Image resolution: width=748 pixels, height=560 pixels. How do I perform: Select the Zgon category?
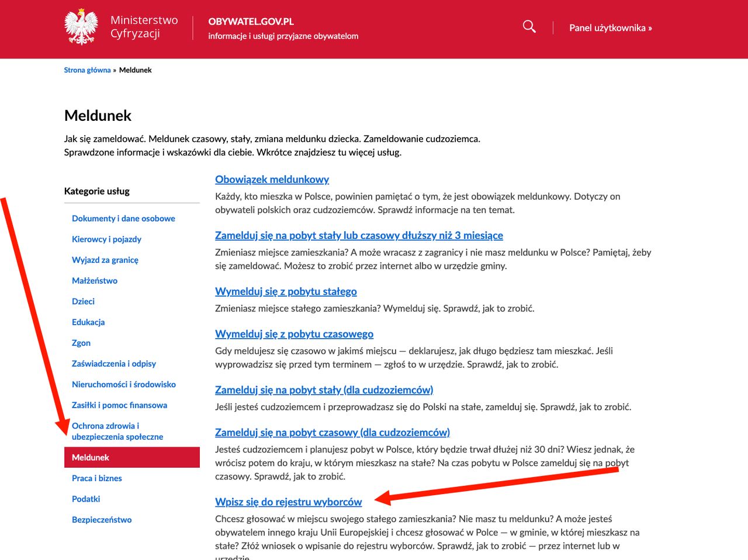[81, 343]
